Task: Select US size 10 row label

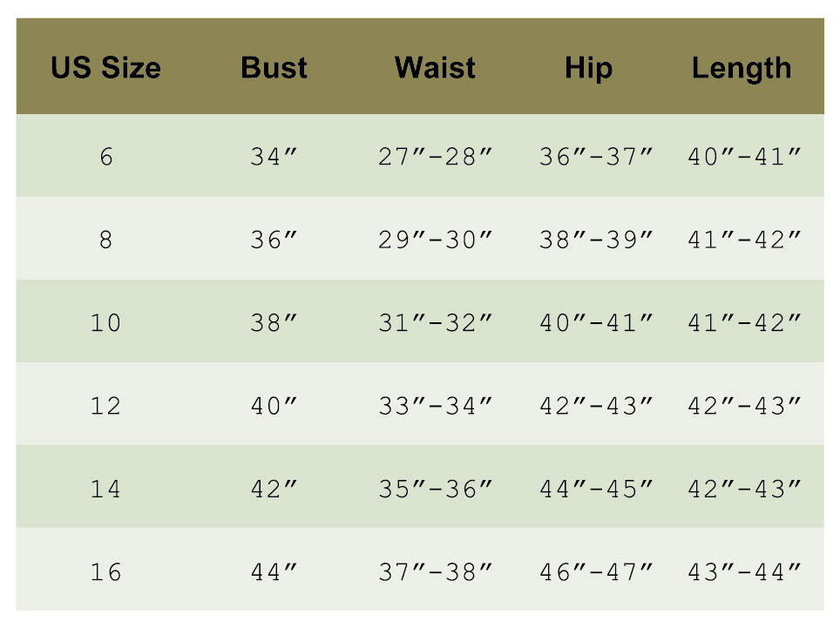Action: 106,323
